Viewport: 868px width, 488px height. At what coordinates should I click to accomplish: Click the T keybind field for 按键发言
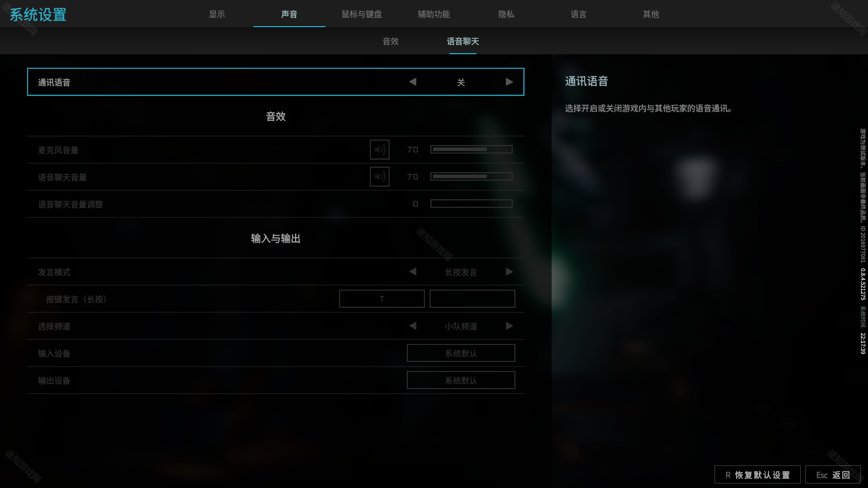[382, 299]
